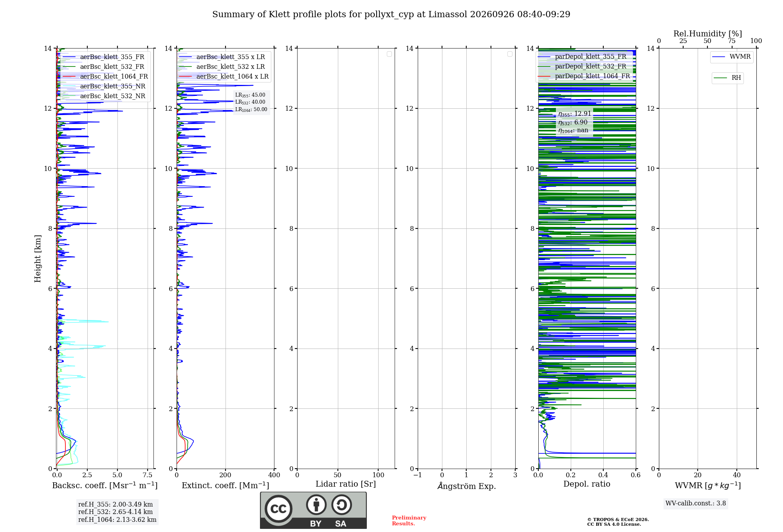Click the red Preliminary Results label
The image size is (783, 532).
click(409, 521)
